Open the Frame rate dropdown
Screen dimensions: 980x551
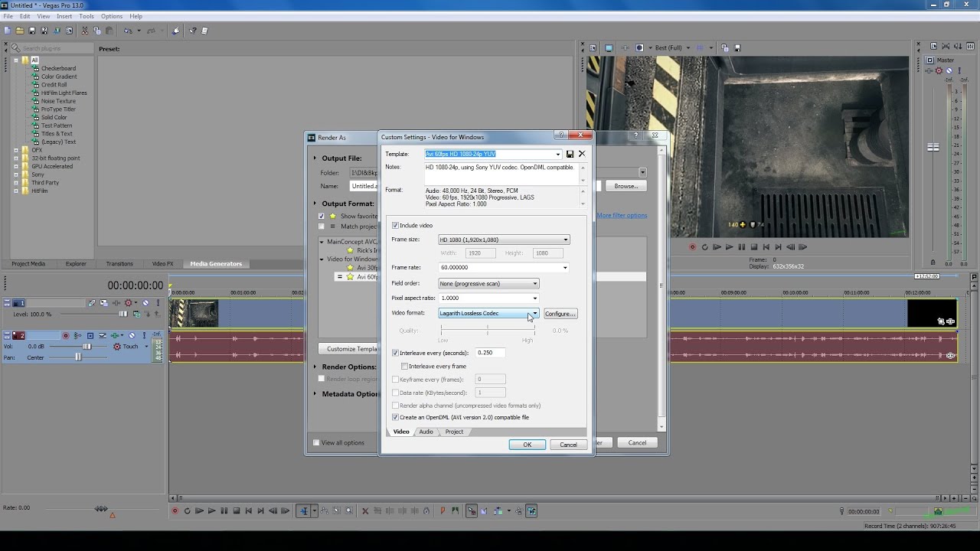point(565,267)
